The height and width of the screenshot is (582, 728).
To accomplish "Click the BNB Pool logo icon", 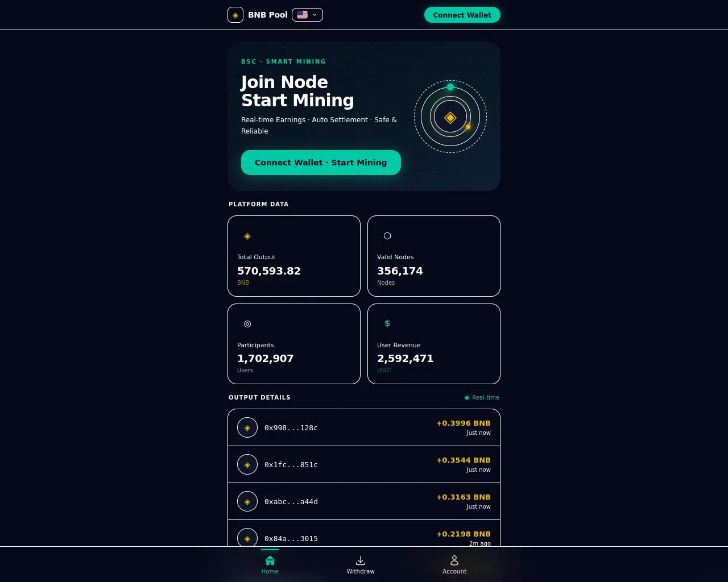I will click(x=235, y=15).
